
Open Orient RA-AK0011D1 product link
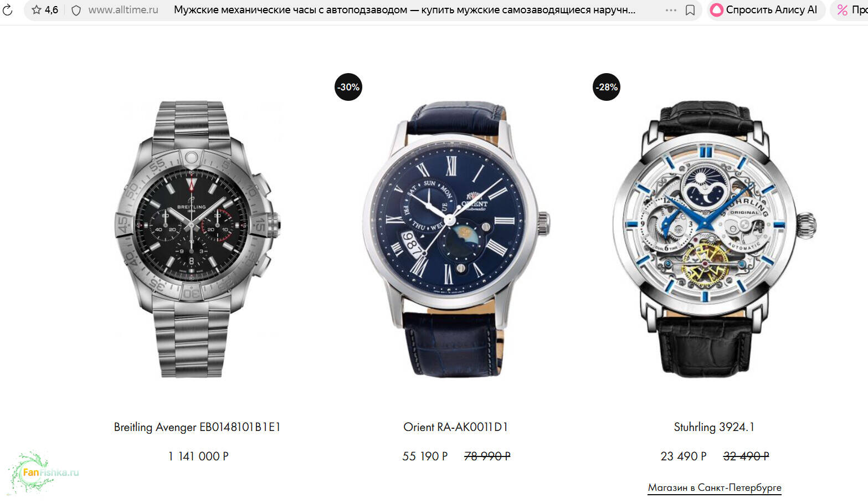click(455, 427)
